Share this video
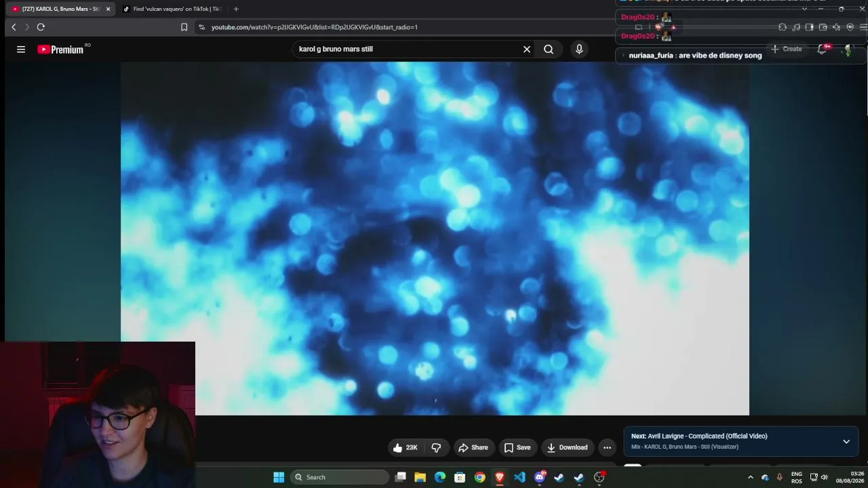The width and height of the screenshot is (868, 488). tap(473, 447)
